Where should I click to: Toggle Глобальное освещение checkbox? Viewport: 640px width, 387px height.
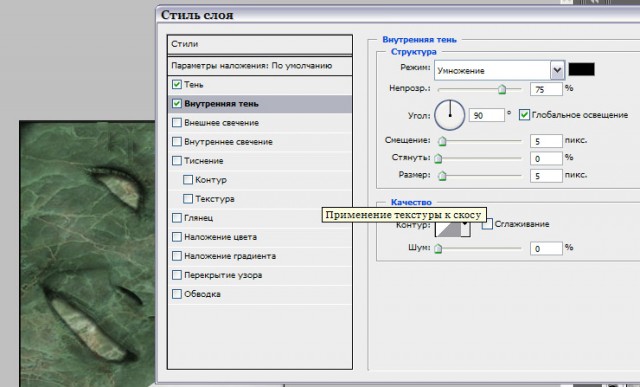click(524, 115)
